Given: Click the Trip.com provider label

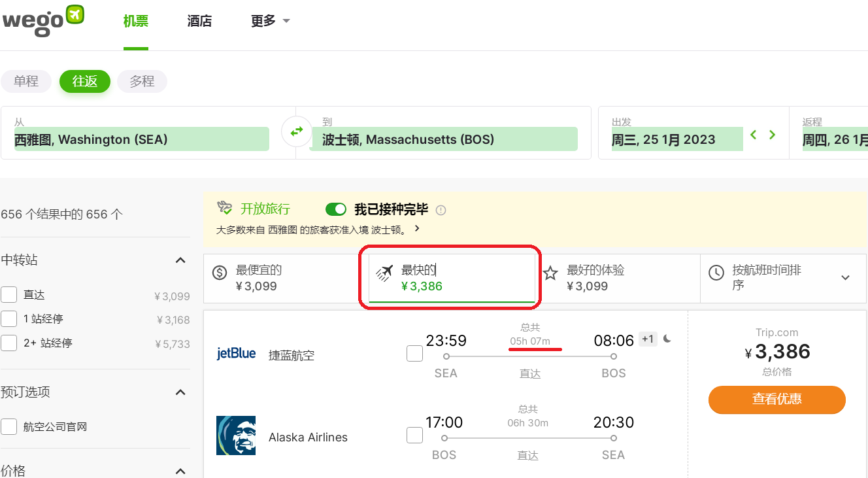Looking at the screenshot, I should click(777, 332).
